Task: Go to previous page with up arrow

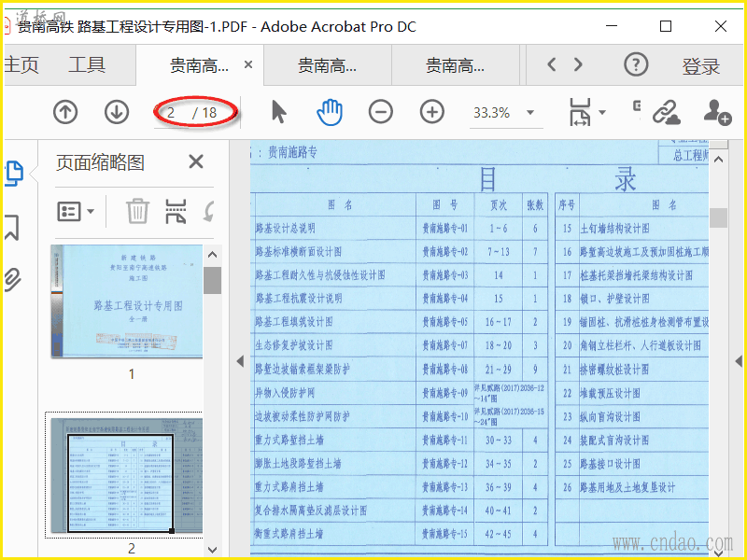Action: [x=65, y=112]
